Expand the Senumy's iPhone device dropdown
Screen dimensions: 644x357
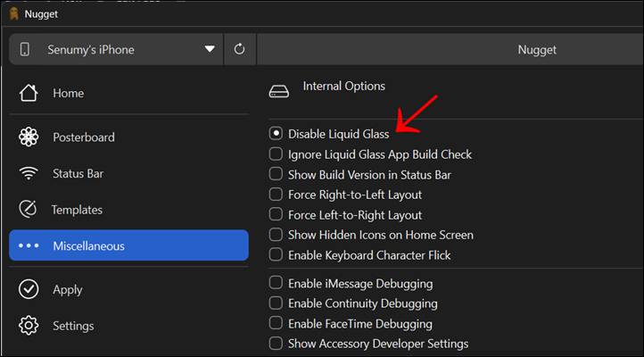(x=210, y=50)
